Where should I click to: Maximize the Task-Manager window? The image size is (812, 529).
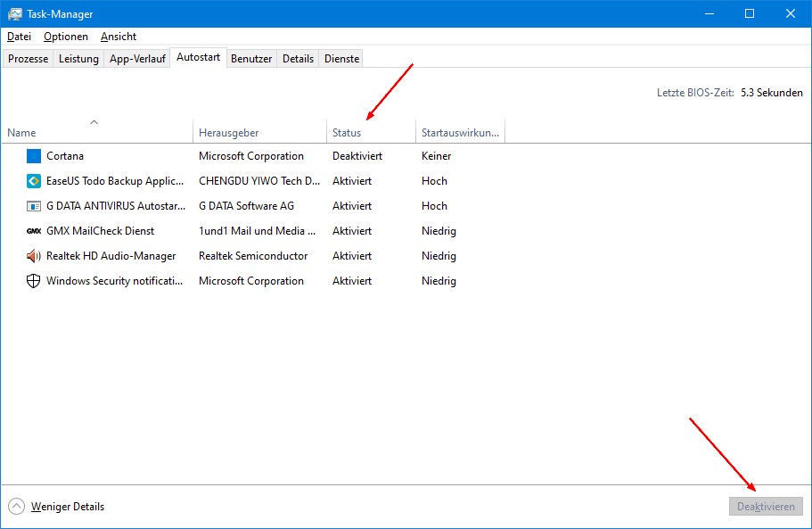(750, 13)
